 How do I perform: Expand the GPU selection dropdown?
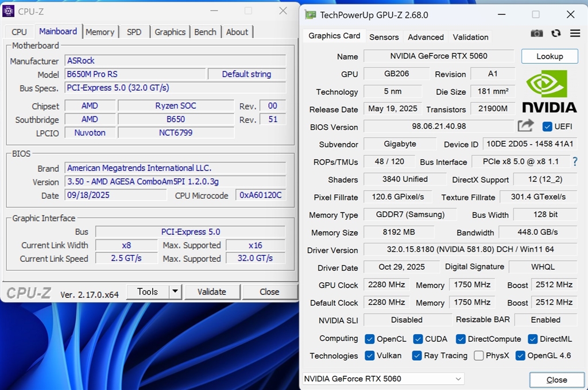(458, 379)
